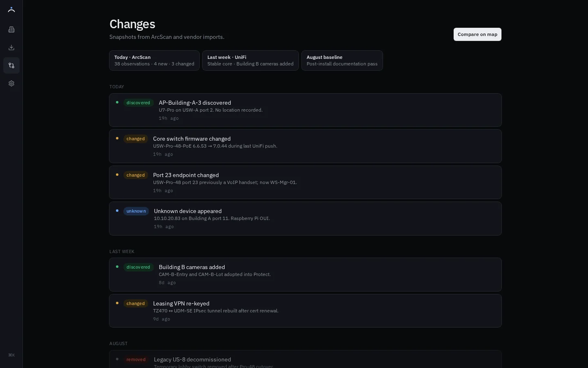Image resolution: width=588 pixels, height=368 pixels.
Task: Click the removed badge on Legacy US-8 row
Action: [x=136, y=359]
